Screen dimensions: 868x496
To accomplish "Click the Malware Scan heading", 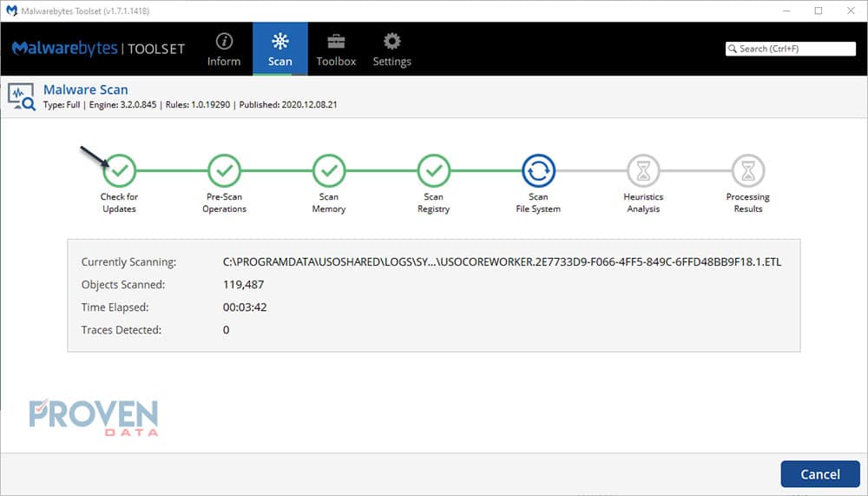I will point(86,89).
